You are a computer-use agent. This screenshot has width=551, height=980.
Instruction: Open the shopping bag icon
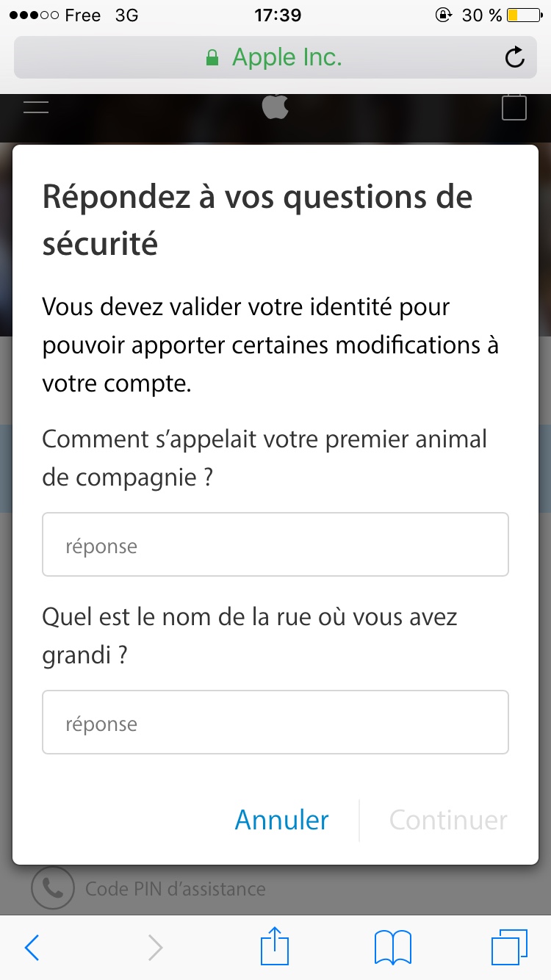tap(514, 107)
